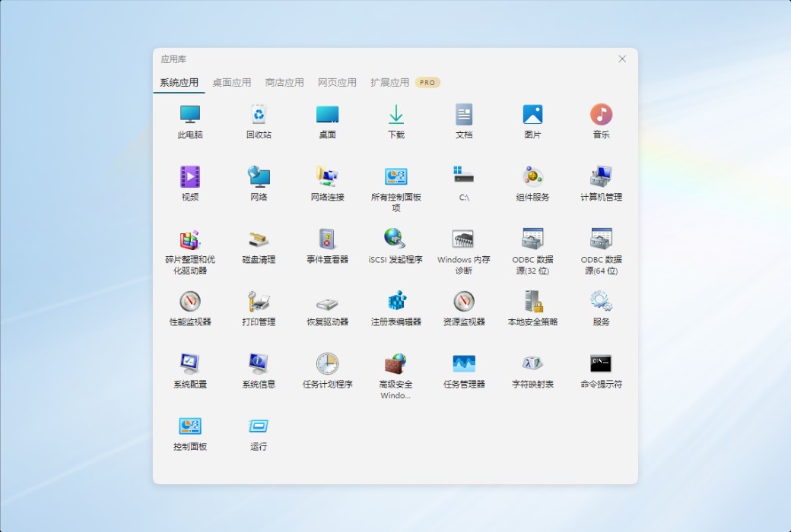The height and width of the screenshot is (532, 791).
Task: Open the 图片 pictures icon
Action: click(532, 115)
